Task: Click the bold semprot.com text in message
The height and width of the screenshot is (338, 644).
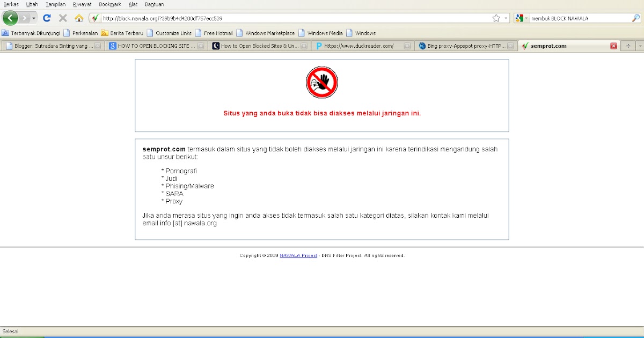Action: click(164, 149)
